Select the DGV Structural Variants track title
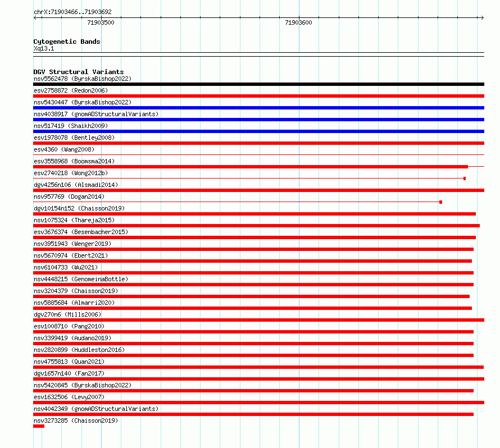Image resolution: width=500 pixels, height=448 pixels. (79, 72)
